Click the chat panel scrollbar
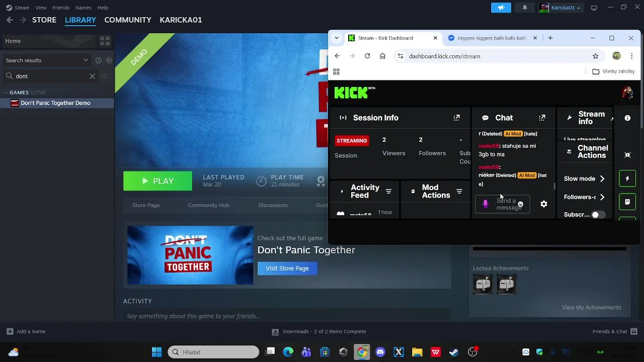The height and width of the screenshot is (362, 644). click(554, 186)
